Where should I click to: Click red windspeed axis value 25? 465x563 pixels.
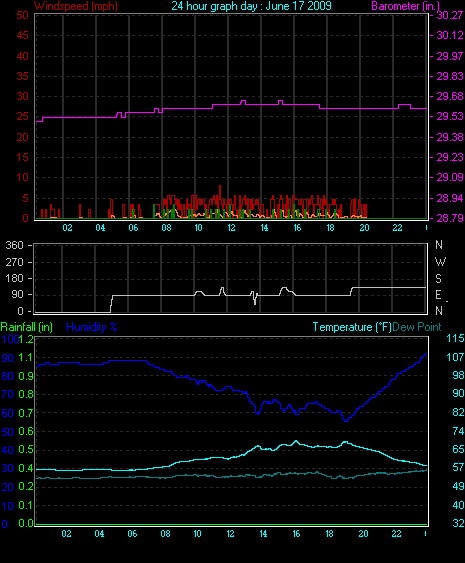tap(22, 116)
